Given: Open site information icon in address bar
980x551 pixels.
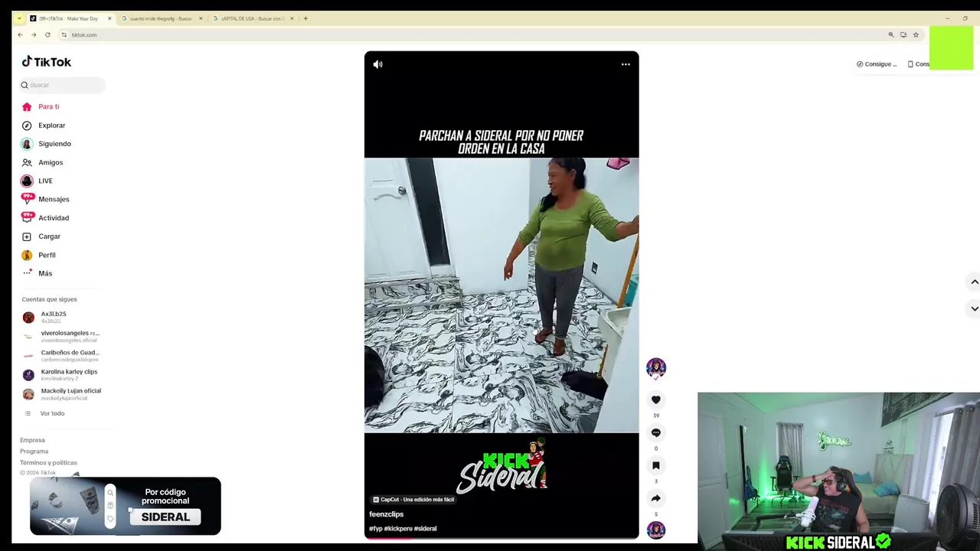Looking at the screenshot, I should (64, 34).
